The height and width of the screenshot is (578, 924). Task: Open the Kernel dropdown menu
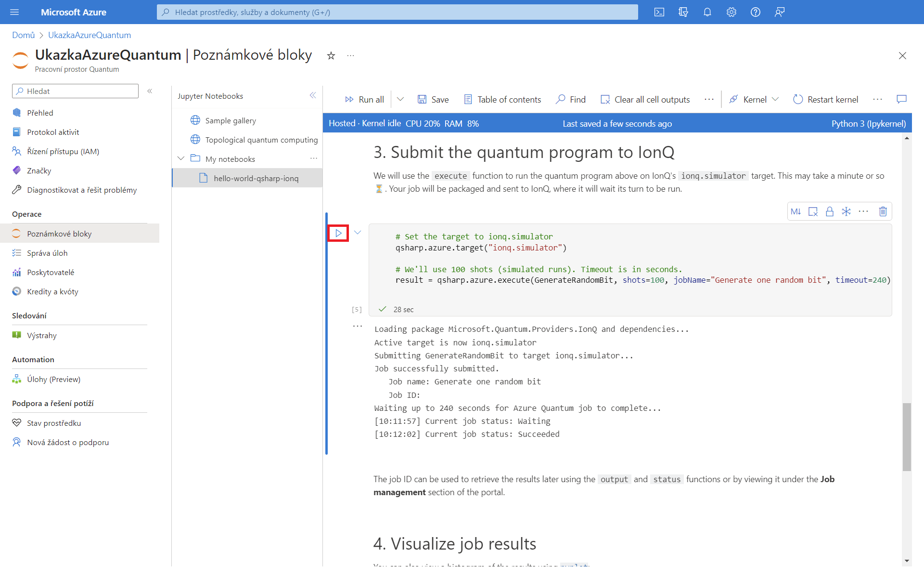pyautogui.click(x=754, y=99)
